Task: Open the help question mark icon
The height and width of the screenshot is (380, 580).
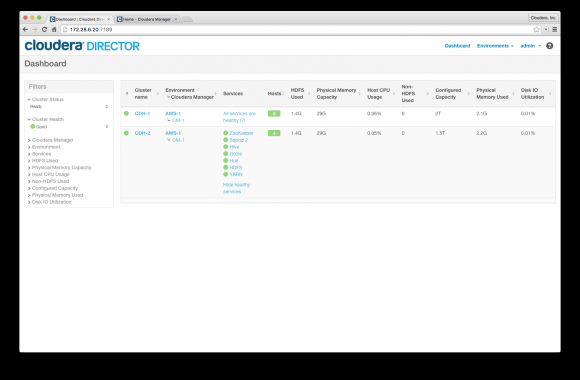Action: 550,46
